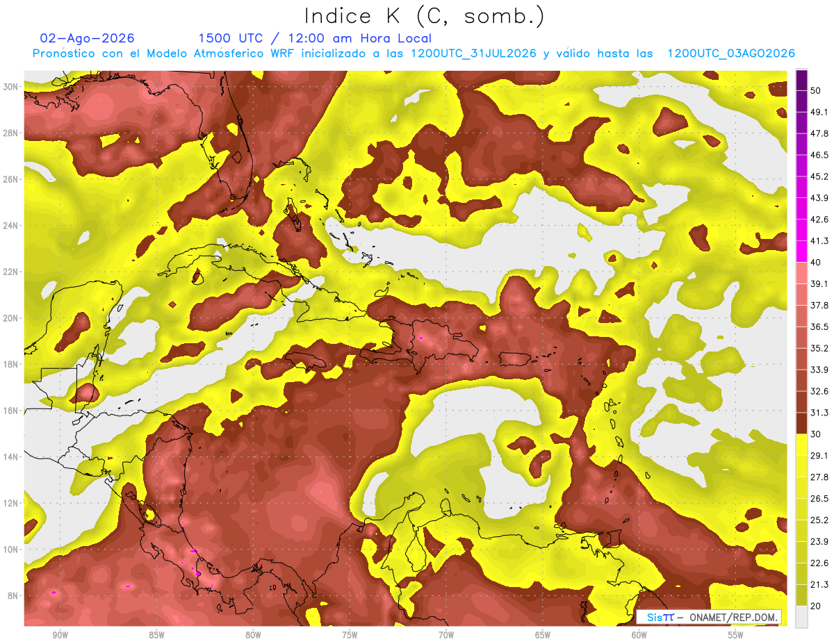Click the "80W" longitude axis label
This screenshot has height=644, width=834.
click(x=253, y=636)
